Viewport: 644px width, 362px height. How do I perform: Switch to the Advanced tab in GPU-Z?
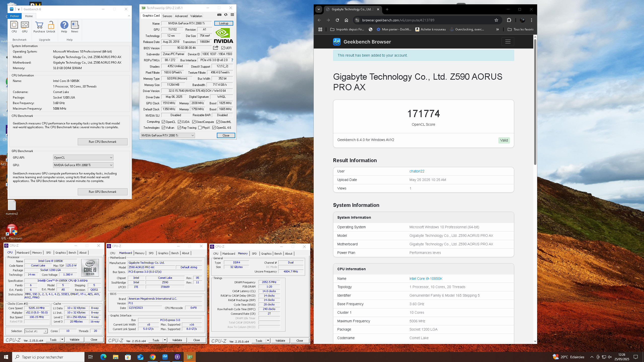coord(181,16)
